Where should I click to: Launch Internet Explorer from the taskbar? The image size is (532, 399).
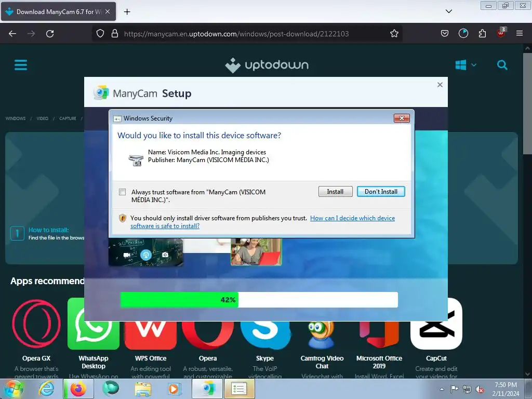click(46, 389)
